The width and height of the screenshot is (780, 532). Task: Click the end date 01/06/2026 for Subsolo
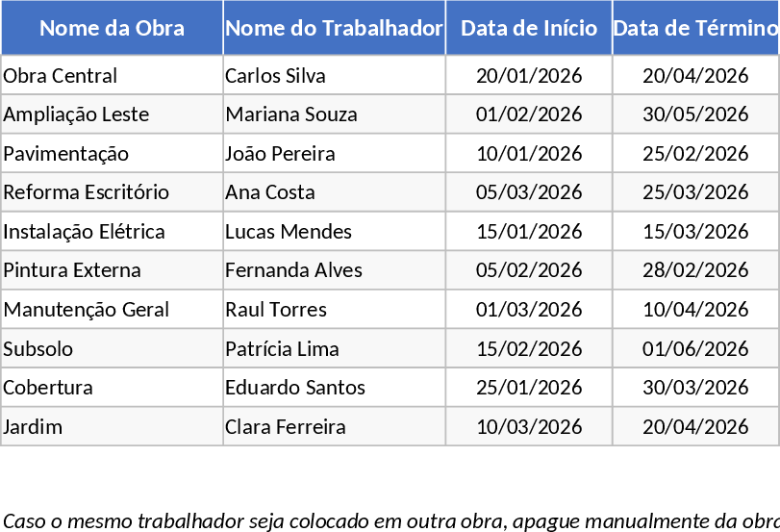(x=695, y=349)
